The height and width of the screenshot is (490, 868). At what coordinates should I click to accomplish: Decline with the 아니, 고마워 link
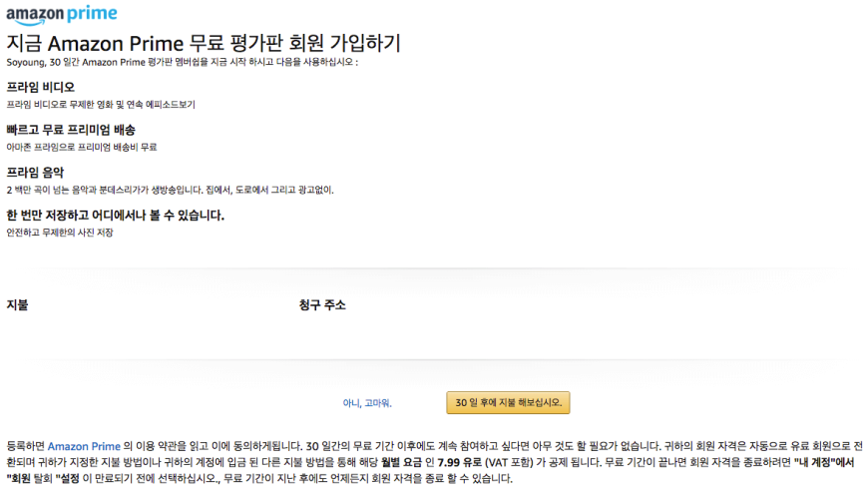click(x=367, y=403)
